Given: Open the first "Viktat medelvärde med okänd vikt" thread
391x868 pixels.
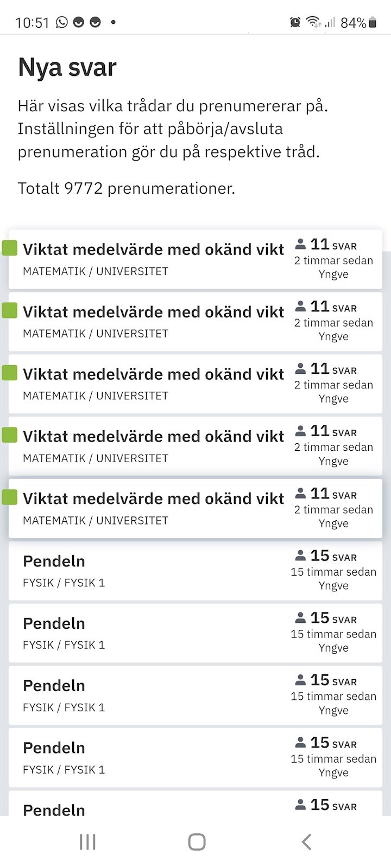Looking at the screenshot, I should [x=153, y=250].
